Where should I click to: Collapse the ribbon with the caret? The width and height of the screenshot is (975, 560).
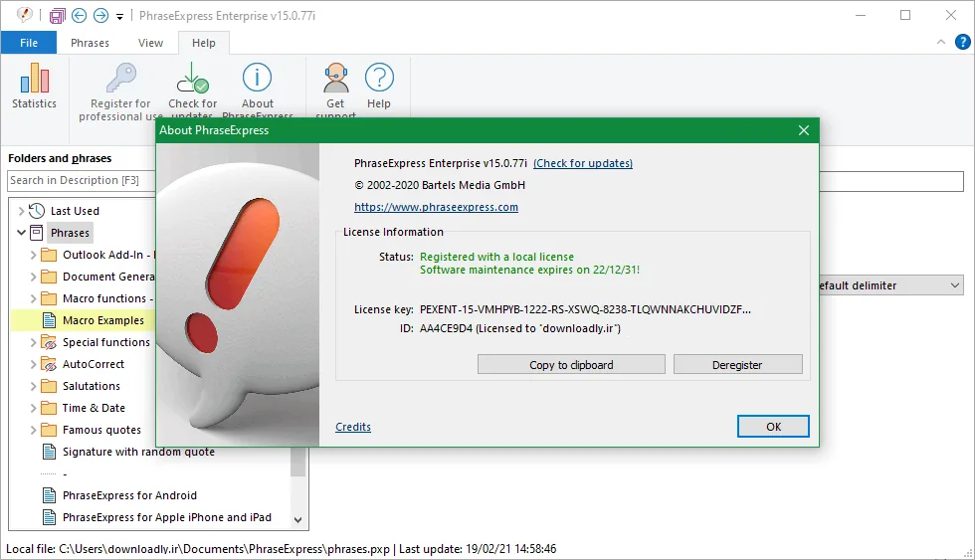click(x=941, y=42)
